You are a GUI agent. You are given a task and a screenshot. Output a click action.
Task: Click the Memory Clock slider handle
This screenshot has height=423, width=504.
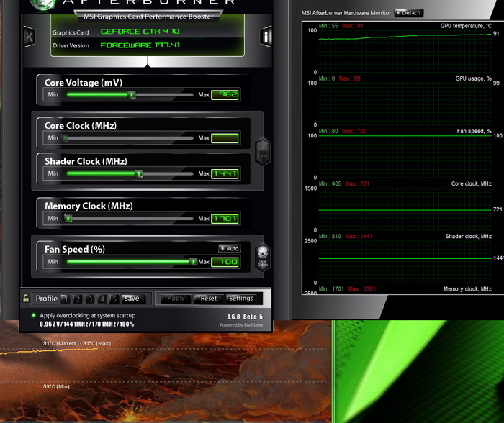point(68,219)
